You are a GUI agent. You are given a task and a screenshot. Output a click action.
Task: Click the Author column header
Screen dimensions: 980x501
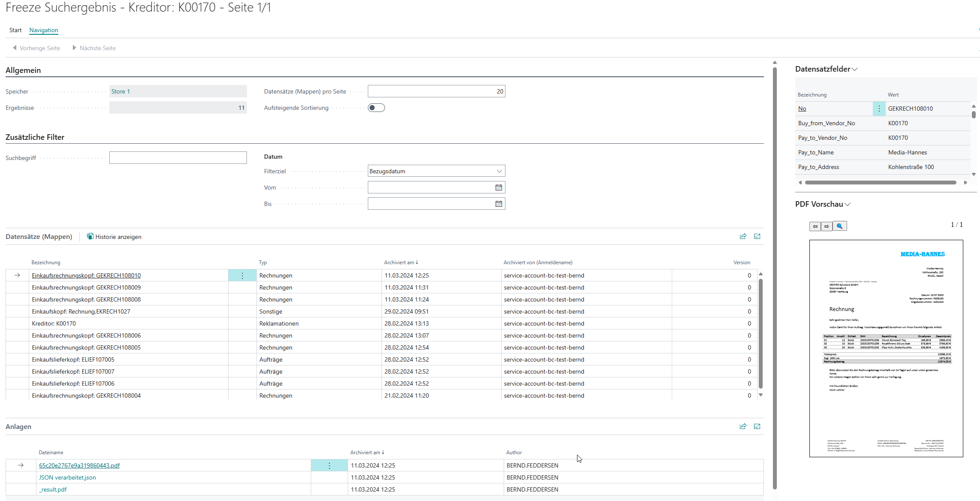[514, 453]
